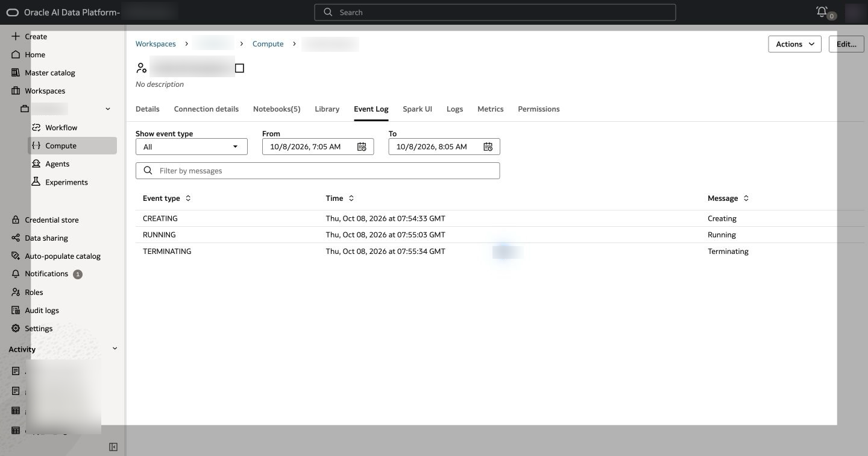Open Roles in sidebar
This screenshot has width=868, height=456.
pos(34,292)
